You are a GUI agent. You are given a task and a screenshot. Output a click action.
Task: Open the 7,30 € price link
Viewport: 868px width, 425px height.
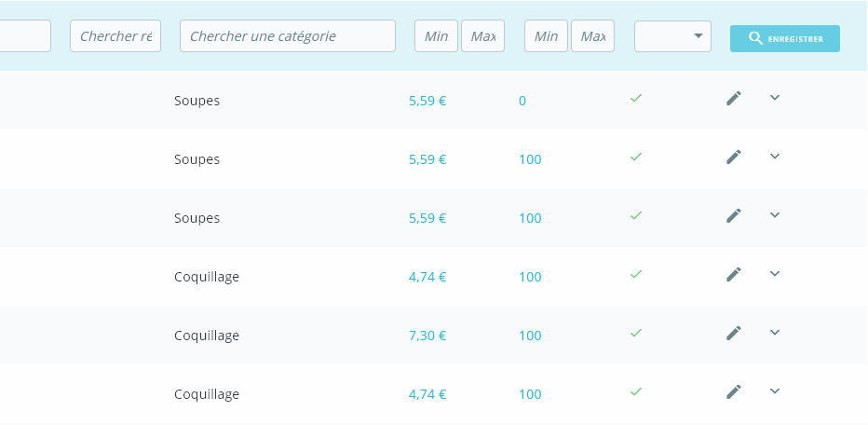[427, 336]
